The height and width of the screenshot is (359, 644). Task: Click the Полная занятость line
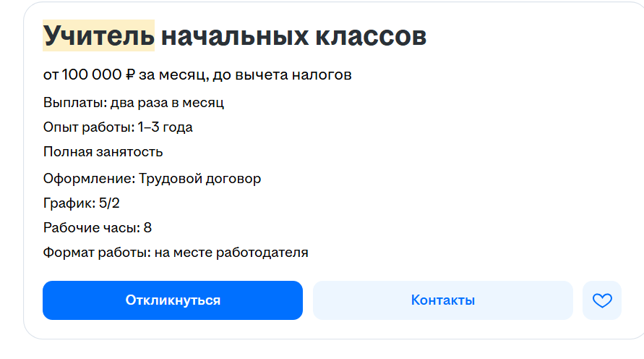[x=103, y=152]
